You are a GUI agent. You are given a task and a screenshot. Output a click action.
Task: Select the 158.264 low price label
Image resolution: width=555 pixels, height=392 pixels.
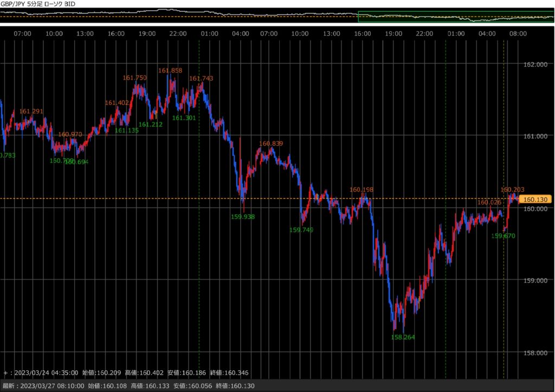coord(403,337)
